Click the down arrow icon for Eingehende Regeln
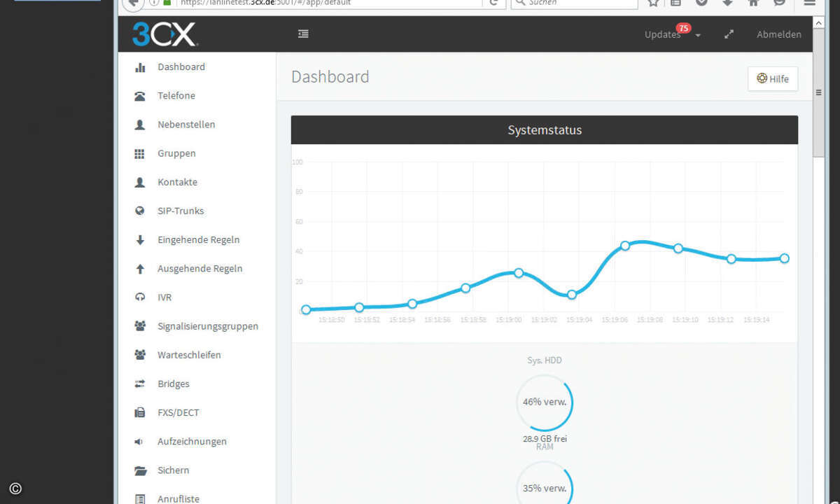Image resolution: width=840 pixels, height=504 pixels. [x=140, y=240]
